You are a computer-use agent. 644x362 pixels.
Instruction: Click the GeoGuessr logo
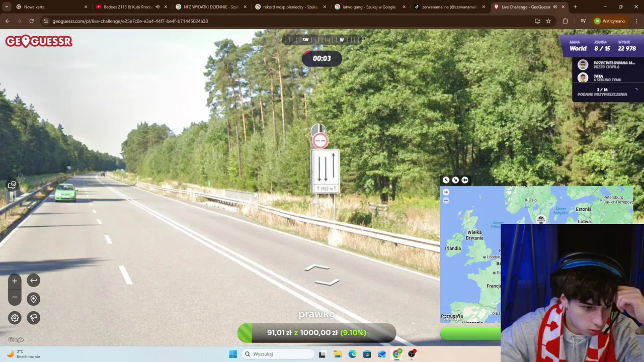pyautogui.click(x=39, y=41)
